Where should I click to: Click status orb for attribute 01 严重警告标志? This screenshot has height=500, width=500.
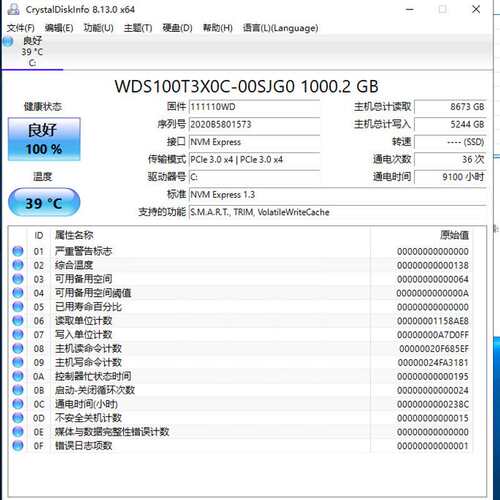pos(18,251)
